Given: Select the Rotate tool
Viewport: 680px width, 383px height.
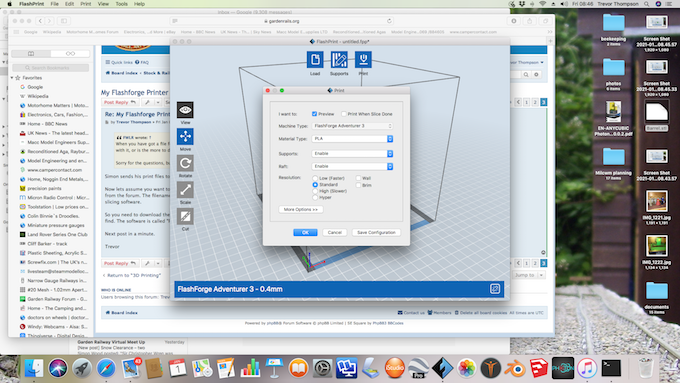Looking at the screenshot, I should click(x=185, y=163).
